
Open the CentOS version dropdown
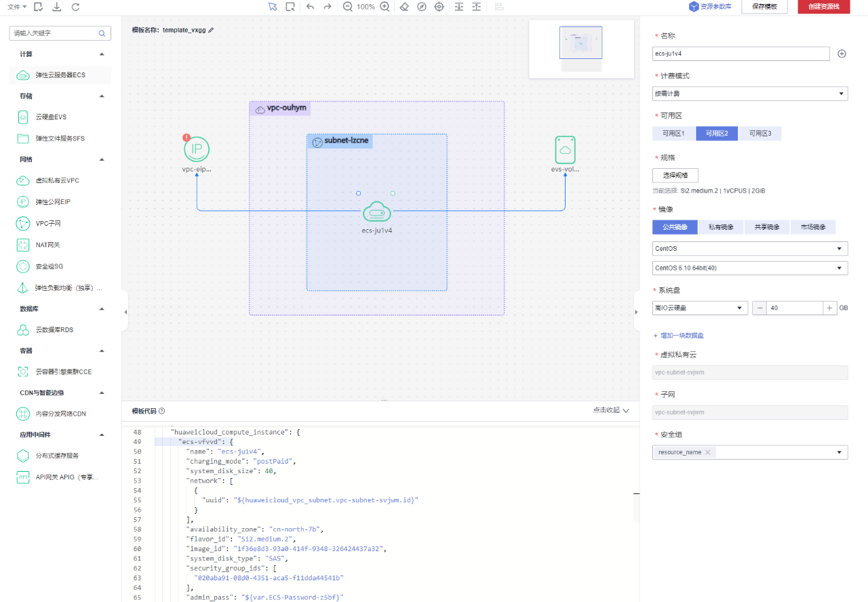click(749, 268)
